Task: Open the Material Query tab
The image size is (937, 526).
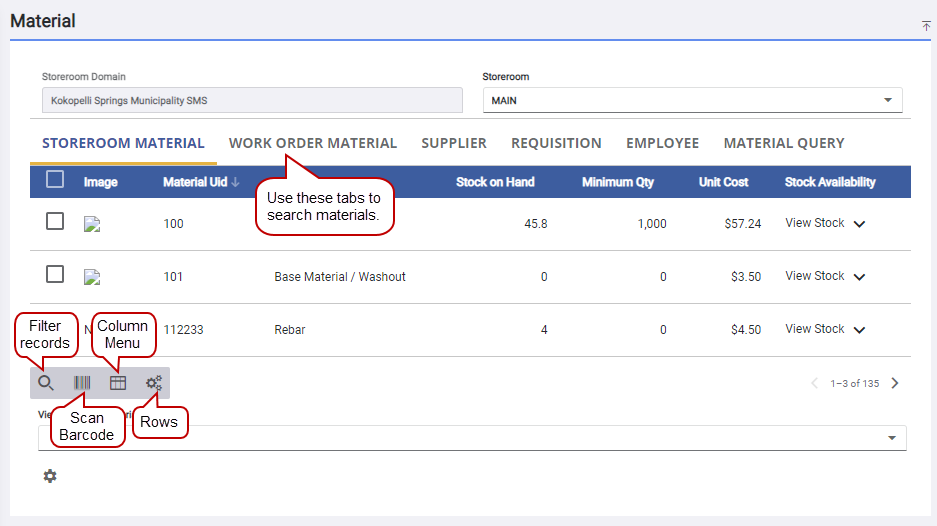Action: coord(783,143)
